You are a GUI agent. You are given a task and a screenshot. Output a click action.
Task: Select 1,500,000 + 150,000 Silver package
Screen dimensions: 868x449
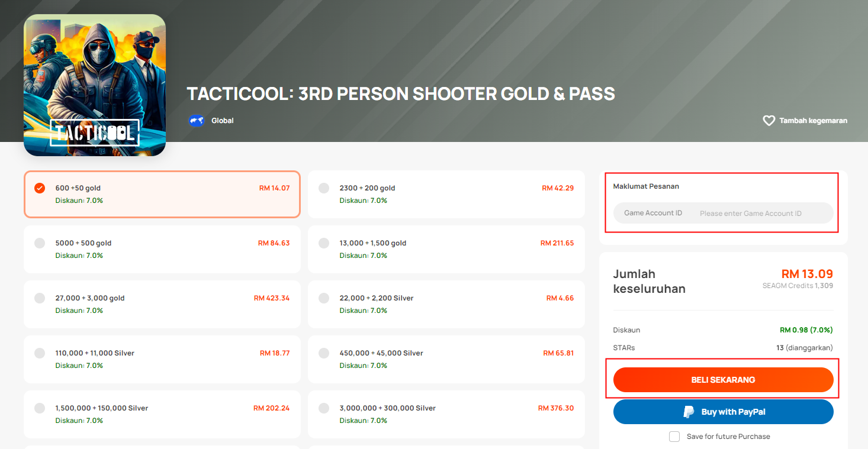pyautogui.click(x=162, y=414)
